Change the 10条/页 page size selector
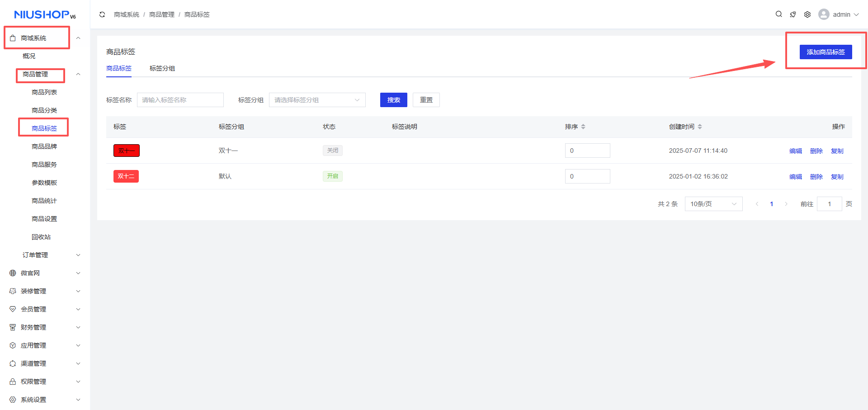This screenshot has height=410, width=868. (x=713, y=204)
